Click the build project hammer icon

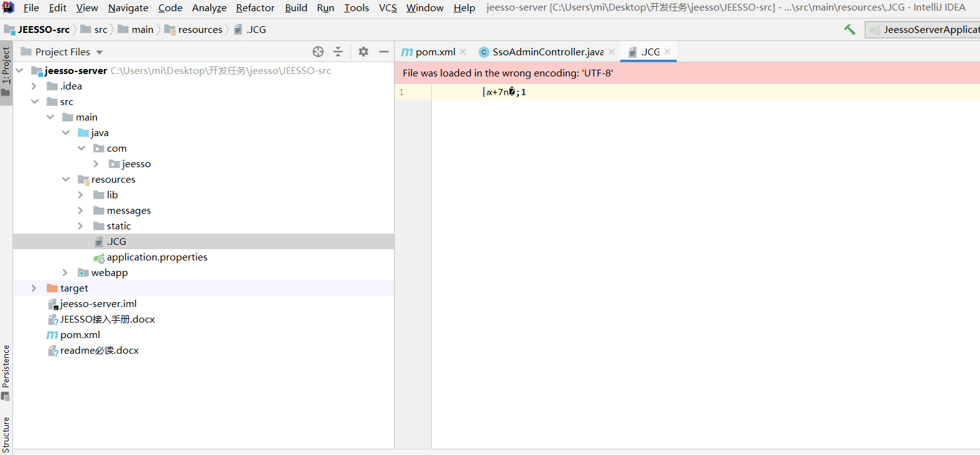[849, 29]
